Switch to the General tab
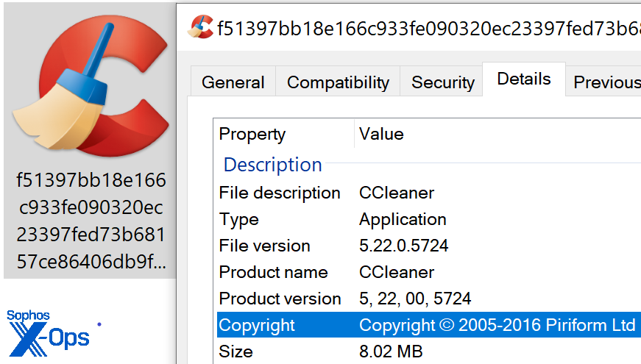Screen dimensions: 641x364 [233, 82]
